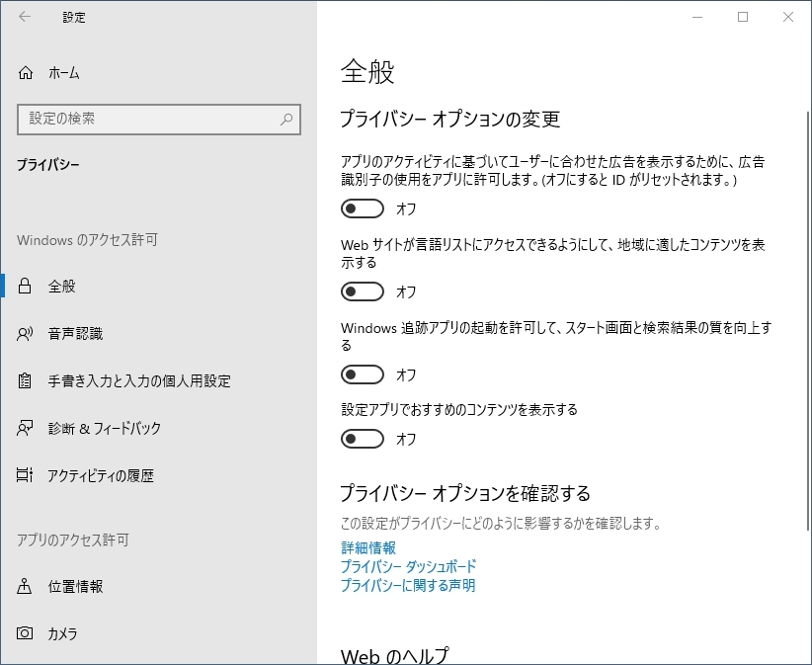Open the ホーム page
The width and height of the screenshot is (812, 665).
pyautogui.click(x=158, y=73)
